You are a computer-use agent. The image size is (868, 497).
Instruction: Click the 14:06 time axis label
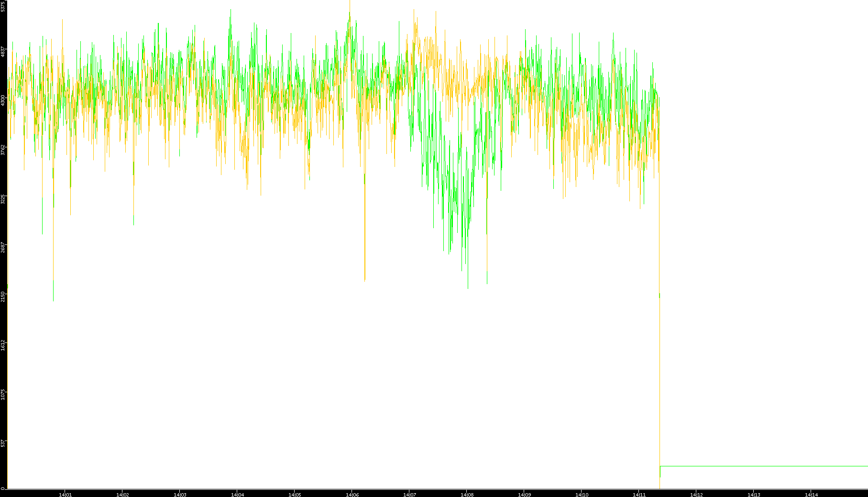[352, 494]
